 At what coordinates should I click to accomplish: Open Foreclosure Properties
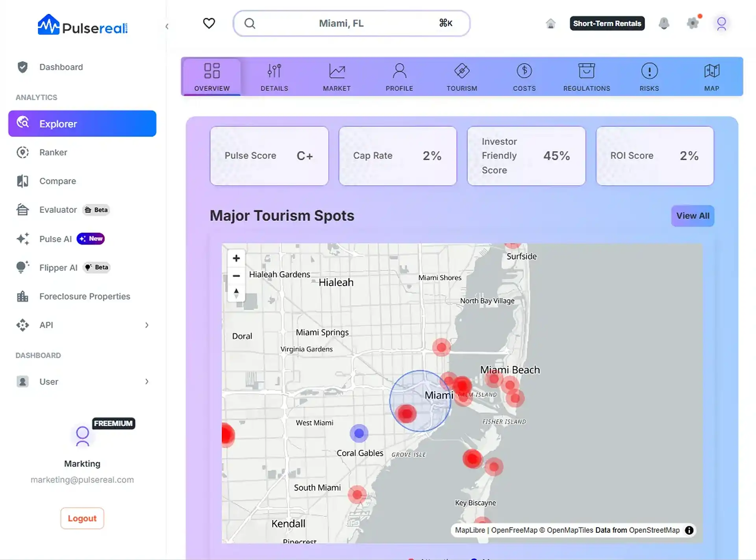[82, 296]
